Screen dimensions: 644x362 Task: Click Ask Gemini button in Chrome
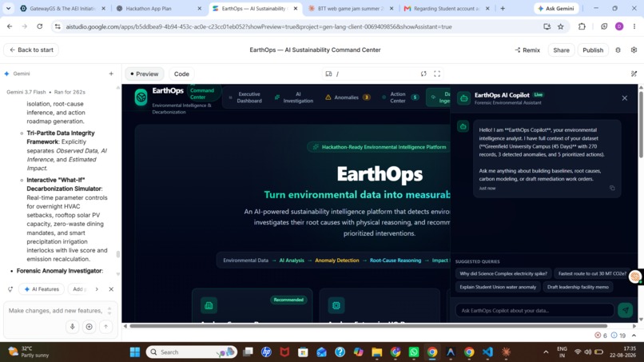coord(556,8)
